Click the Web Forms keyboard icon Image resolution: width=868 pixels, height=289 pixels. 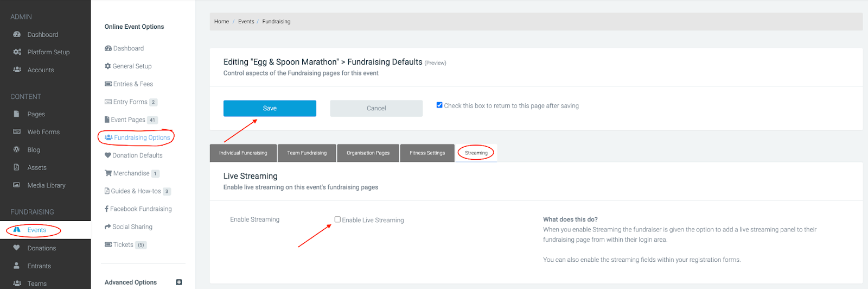(17, 131)
